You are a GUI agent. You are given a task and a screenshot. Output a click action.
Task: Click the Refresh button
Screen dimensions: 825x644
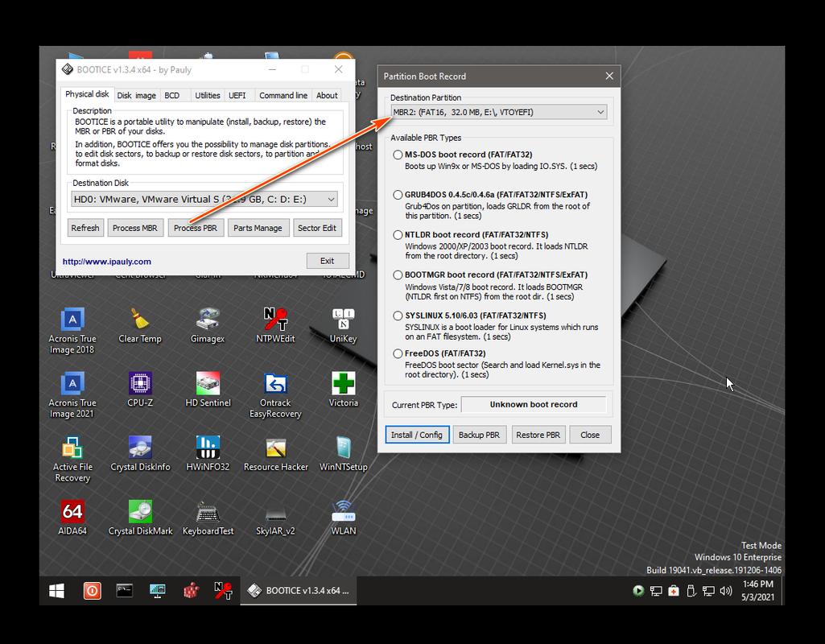click(x=85, y=228)
